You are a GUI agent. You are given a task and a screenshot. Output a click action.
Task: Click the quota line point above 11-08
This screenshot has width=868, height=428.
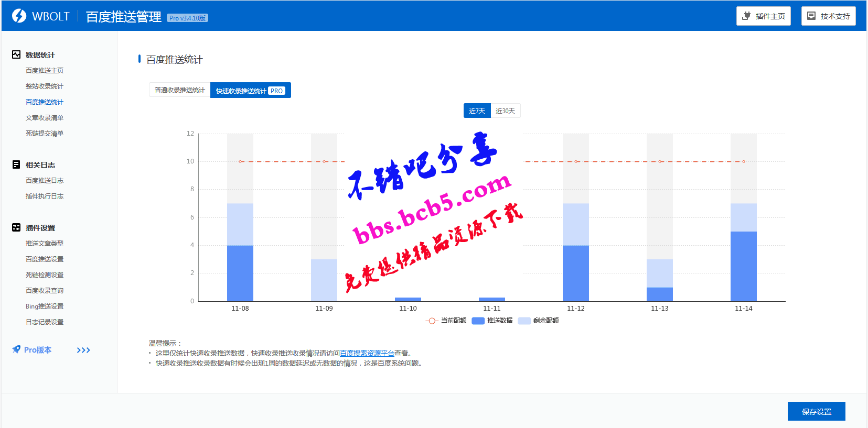click(240, 161)
